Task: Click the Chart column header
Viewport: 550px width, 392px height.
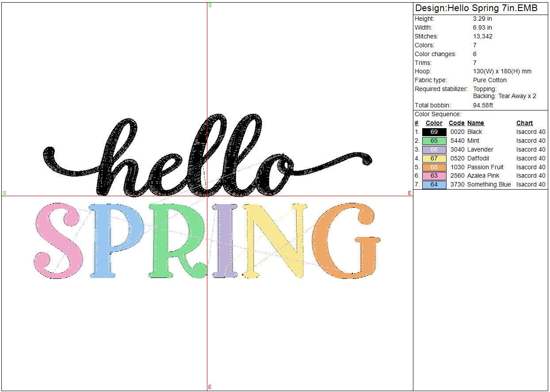Action: 524,123
